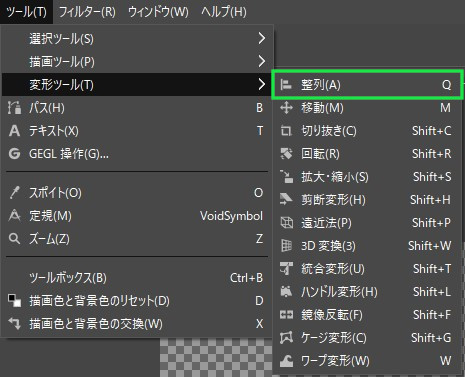Select テキスト(X) text tool entry
The image size is (465, 377).
(x=138, y=131)
